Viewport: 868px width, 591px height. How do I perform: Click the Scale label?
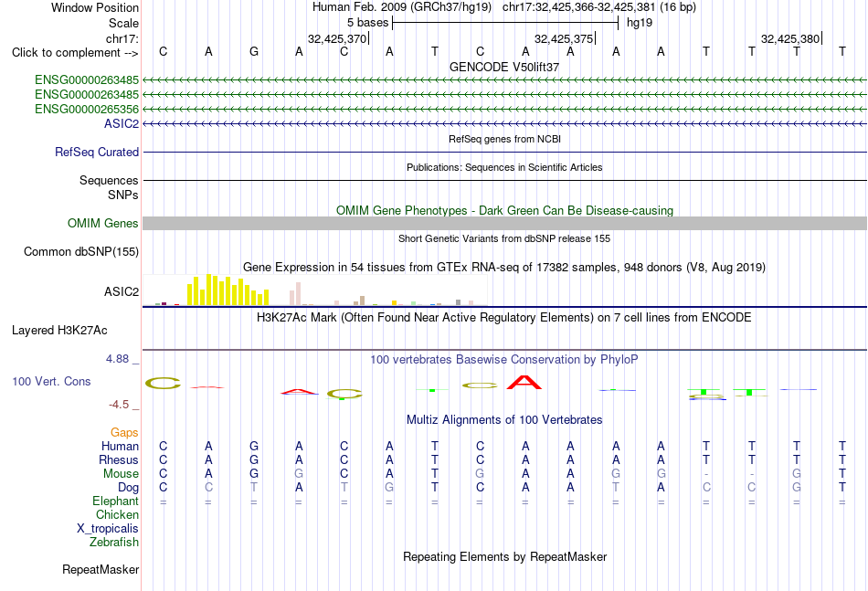pyautogui.click(x=123, y=23)
